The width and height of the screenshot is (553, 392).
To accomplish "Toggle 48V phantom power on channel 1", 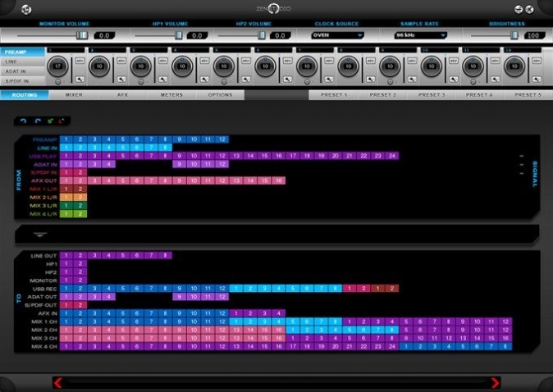I will 80,62.
